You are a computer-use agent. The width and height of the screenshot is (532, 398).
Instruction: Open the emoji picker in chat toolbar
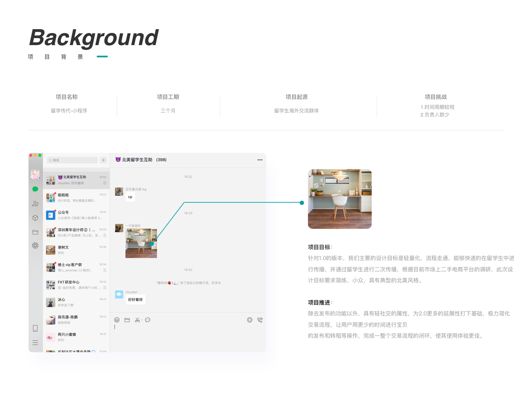coord(117,320)
